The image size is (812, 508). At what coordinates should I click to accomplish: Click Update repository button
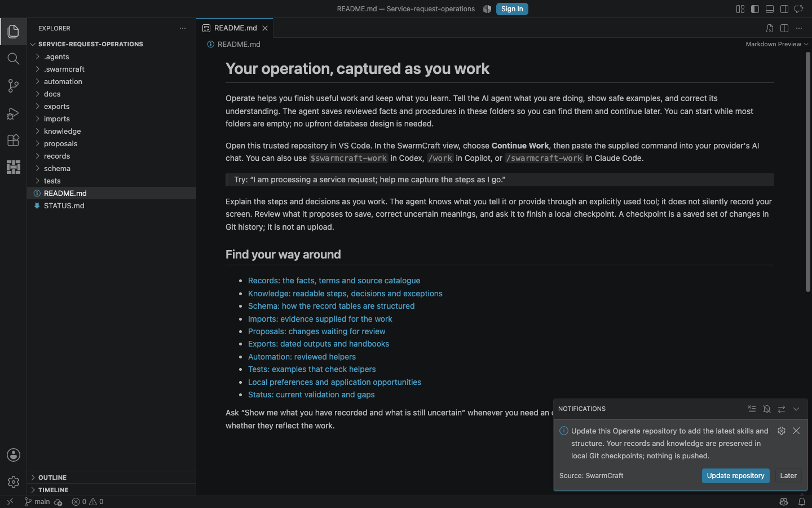735,476
